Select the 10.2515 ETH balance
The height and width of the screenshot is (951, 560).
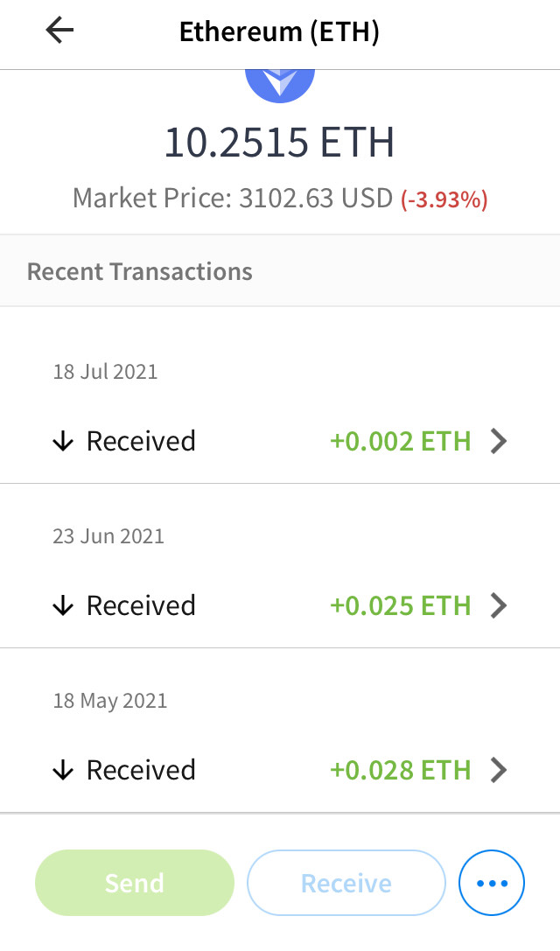[280, 142]
